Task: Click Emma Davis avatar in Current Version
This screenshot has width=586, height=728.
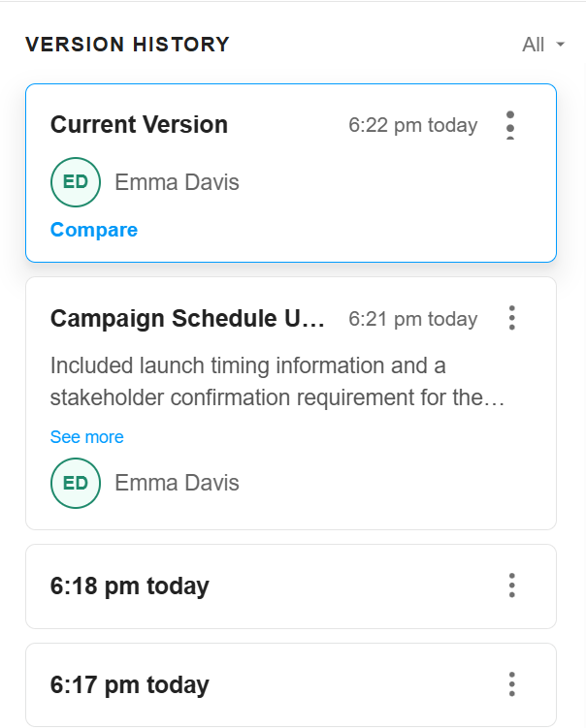Action: coord(76,182)
